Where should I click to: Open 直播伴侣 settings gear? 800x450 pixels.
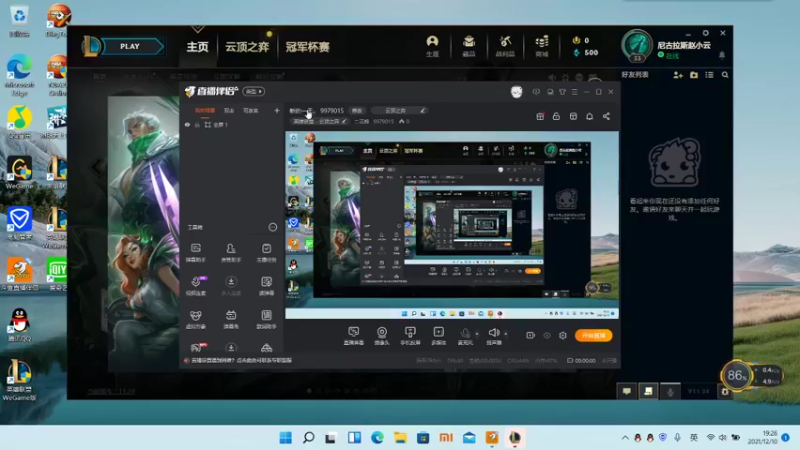(x=563, y=335)
